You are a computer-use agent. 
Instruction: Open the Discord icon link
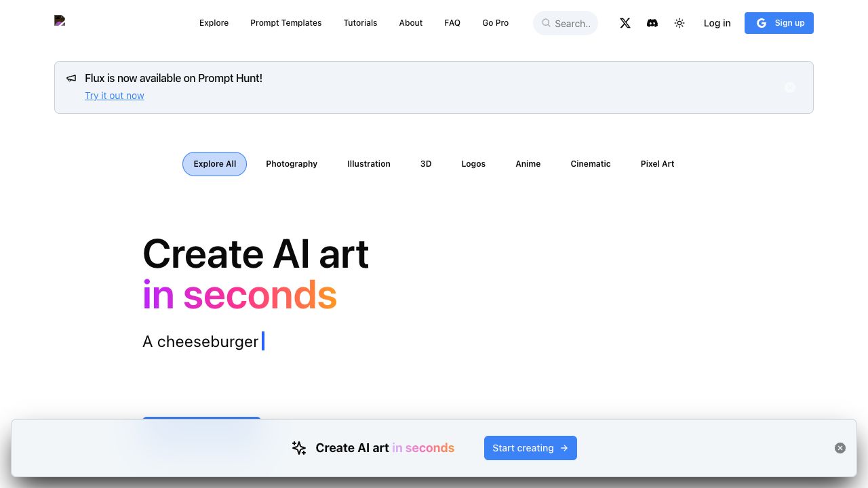point(652,23)
